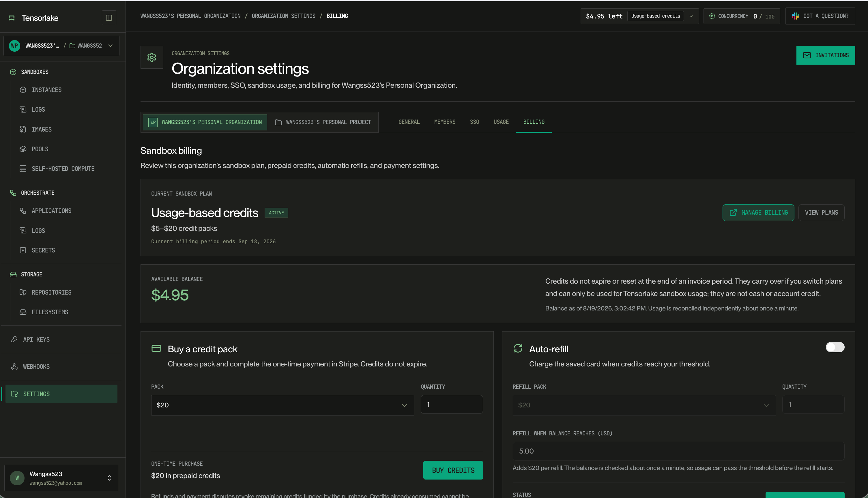The width and height of the screenshot is (868, 498).
Task: Open Repositories under Storage
Action: coord(51,293)
